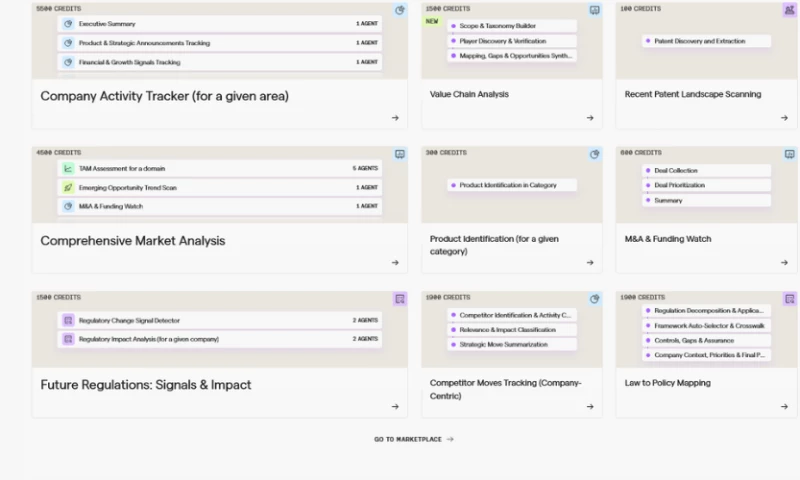Viewport: 800px width, 480px height.
Task: Open the Value Chain Analysis title
Action: tap(469, 94)
